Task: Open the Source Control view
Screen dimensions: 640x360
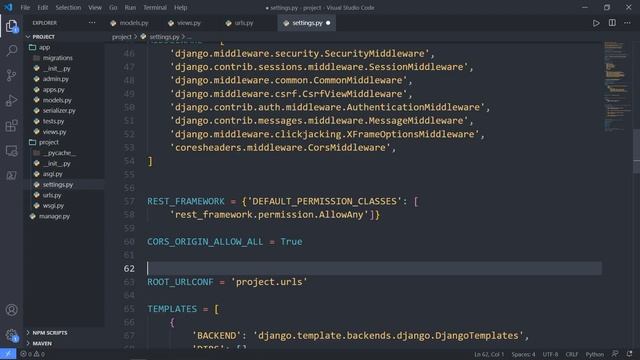Action: tap(11, 76)
